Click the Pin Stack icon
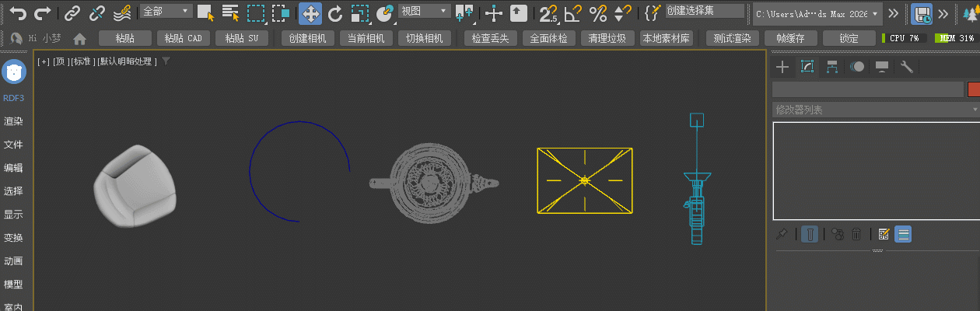Viewport: 980px width, 311px height. pyautogui.click(x=782, y=234)
